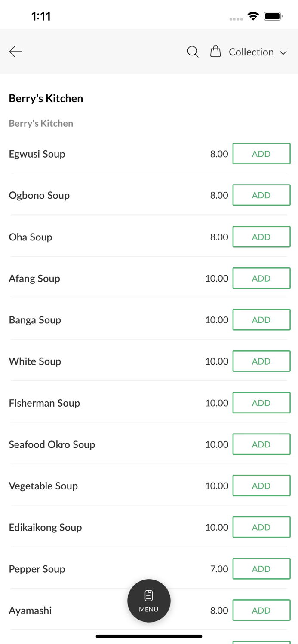Viewport: 298px width, 644px height.
Task: Select the Seafood Okro Soup item name
Action: click(x=52, y=444)
